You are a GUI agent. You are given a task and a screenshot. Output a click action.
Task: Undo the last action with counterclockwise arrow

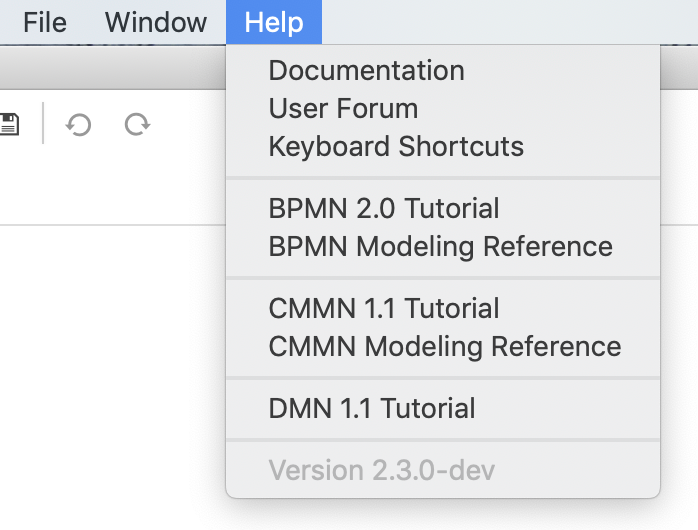coord(78,125)
